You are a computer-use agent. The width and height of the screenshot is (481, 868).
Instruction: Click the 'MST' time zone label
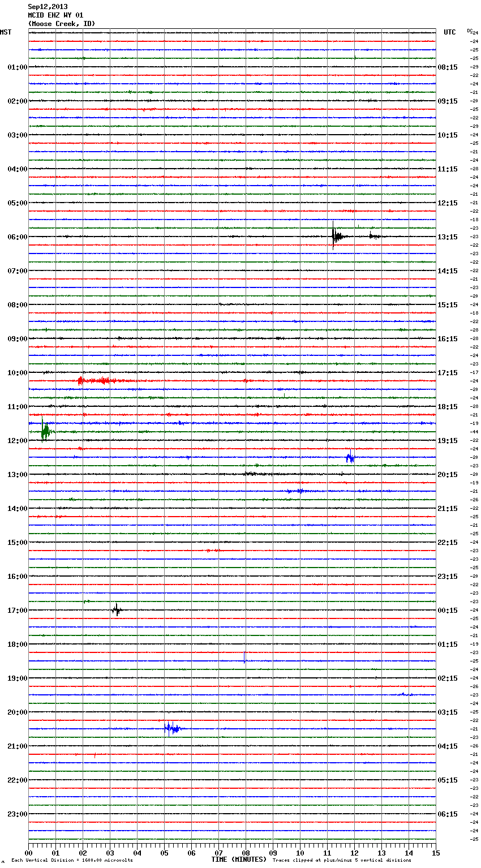click(x=6, y=32)
